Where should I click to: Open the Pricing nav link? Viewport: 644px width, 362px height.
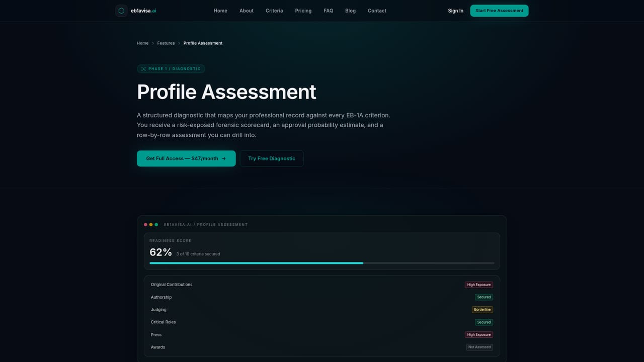tap(303, 11)
